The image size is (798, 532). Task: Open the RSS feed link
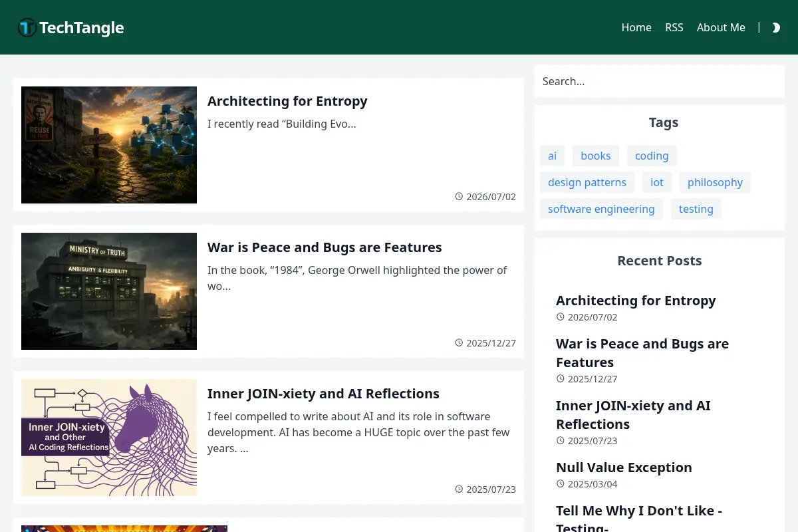674,27
